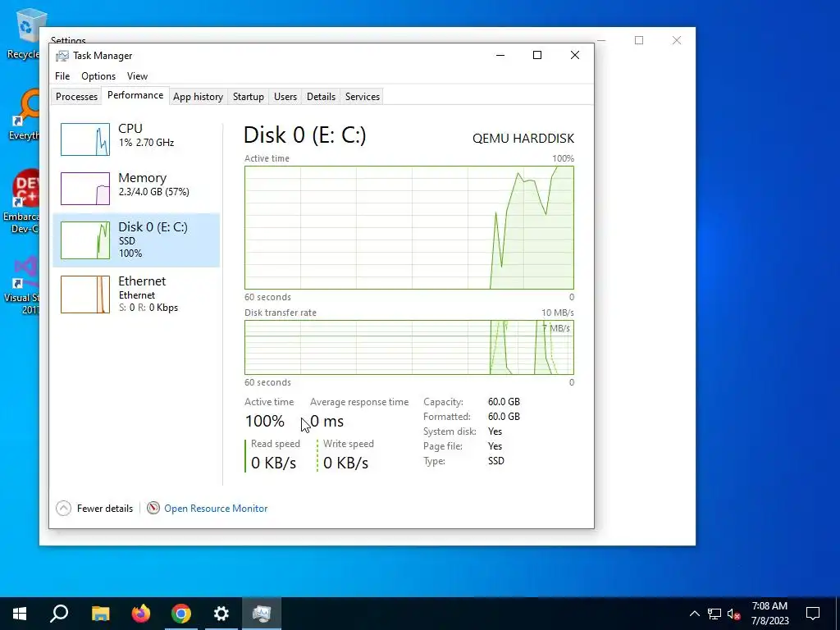
Task: Close the Settings window behind
Action: [x=677, y=40]
